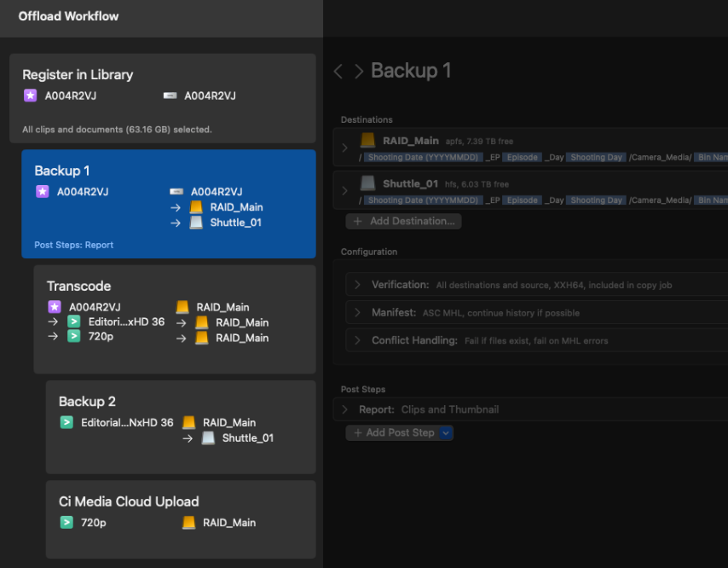Expand the Report post step

(345, 409)
